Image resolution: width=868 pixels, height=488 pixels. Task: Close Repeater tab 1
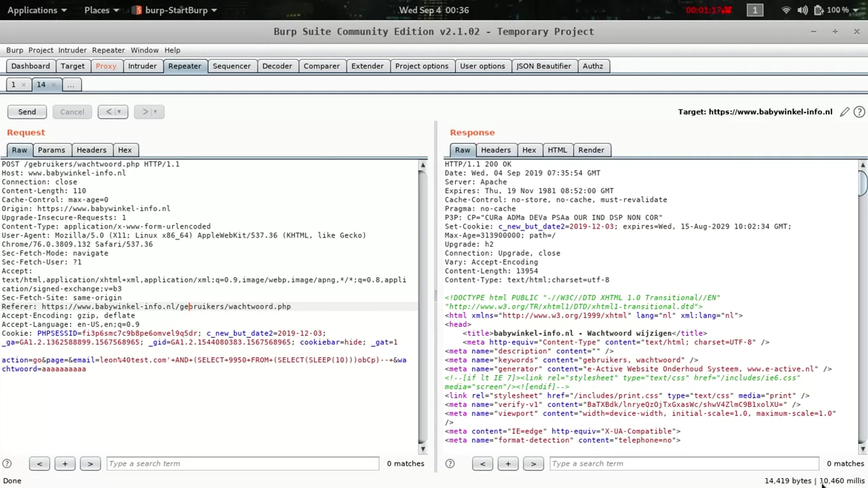(24, 85)
